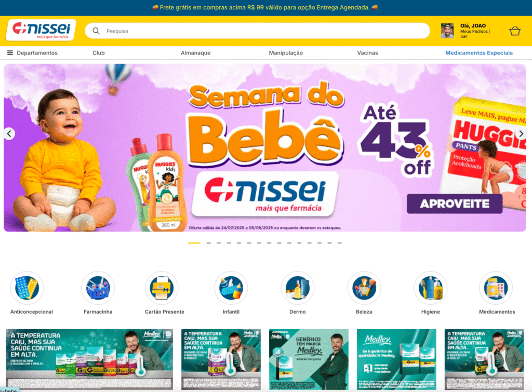The height and width of the screenshot is (392, 532).
Task: Click the APROVEITE banner button
Action: coord(455,204)
